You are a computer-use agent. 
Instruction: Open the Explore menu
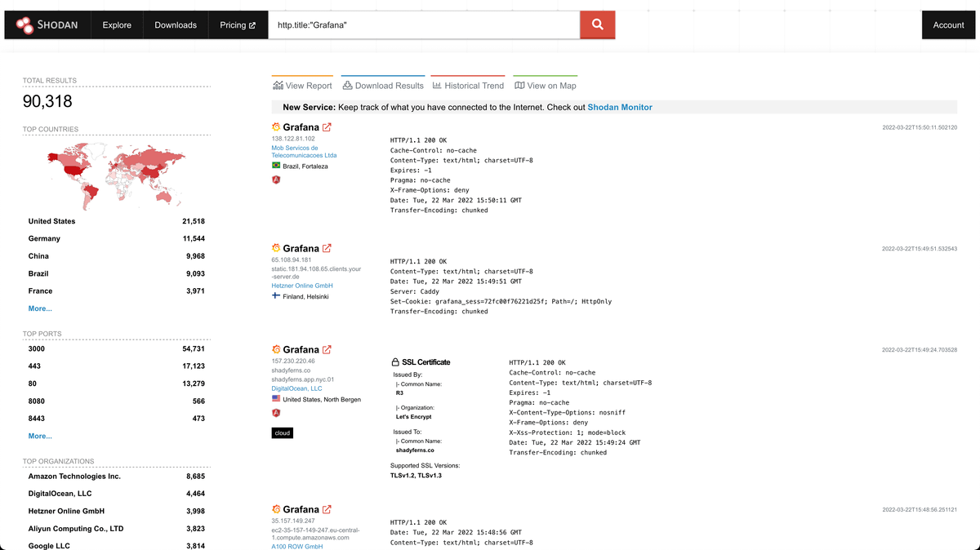(x=117, y=24)
